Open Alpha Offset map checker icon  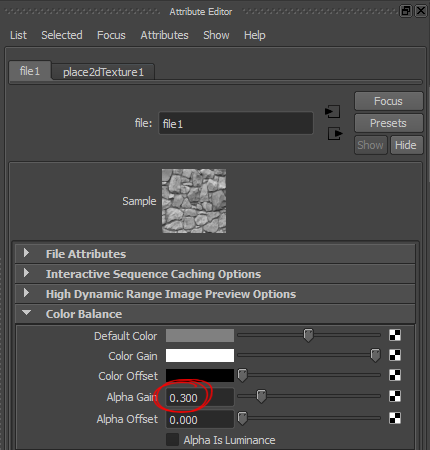tap(395, 418)
